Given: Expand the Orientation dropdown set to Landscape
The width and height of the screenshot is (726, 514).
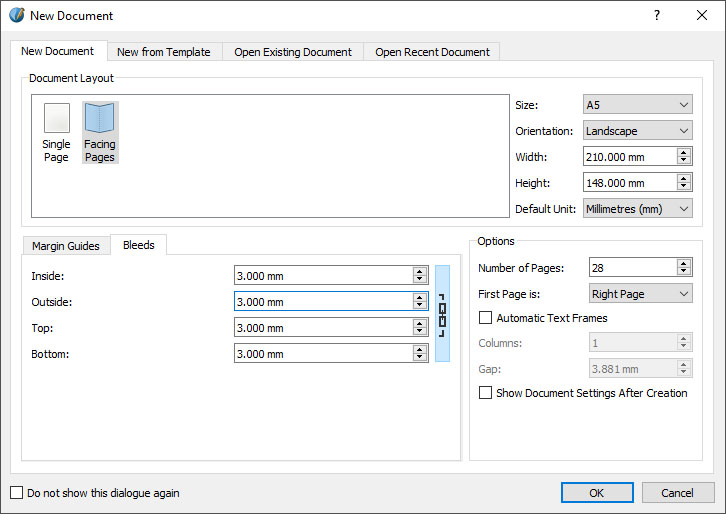Looking at the screenshot, I should [637, 131].
